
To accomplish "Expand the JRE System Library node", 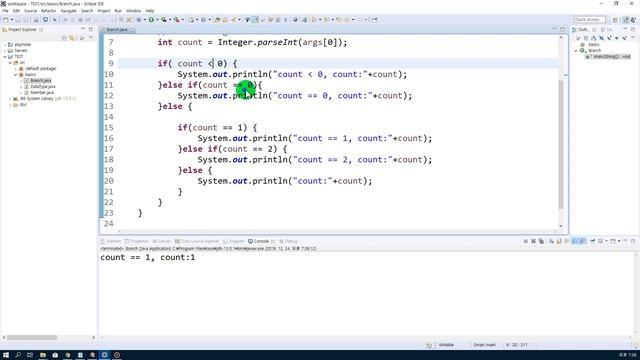I will [x=11, y=99].
